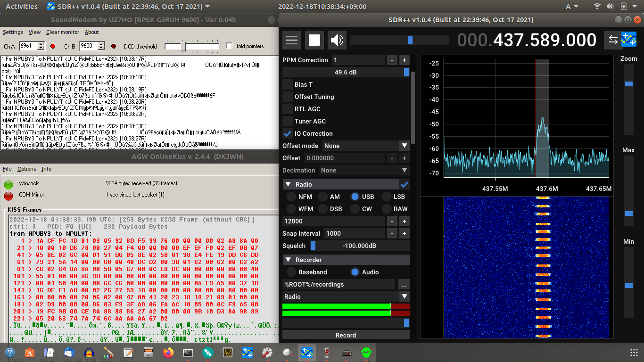
Task: Open the Wine glass icon in the dock
Action: (326, 353)
